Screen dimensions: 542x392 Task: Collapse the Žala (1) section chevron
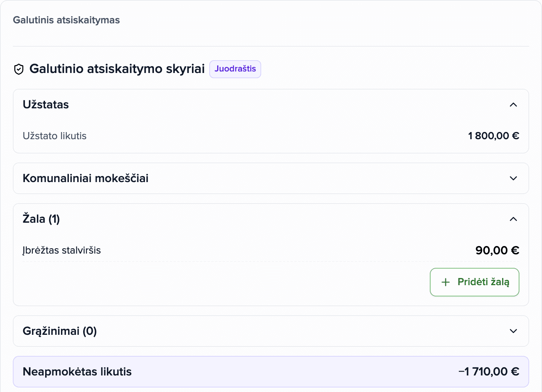click(513, 219)
